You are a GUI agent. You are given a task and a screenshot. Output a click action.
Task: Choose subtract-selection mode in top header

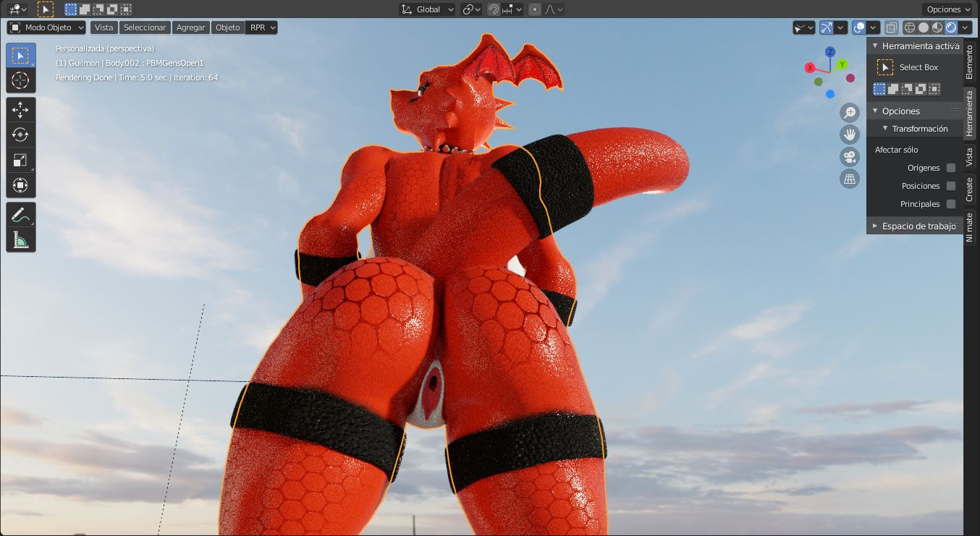(98, 9)
